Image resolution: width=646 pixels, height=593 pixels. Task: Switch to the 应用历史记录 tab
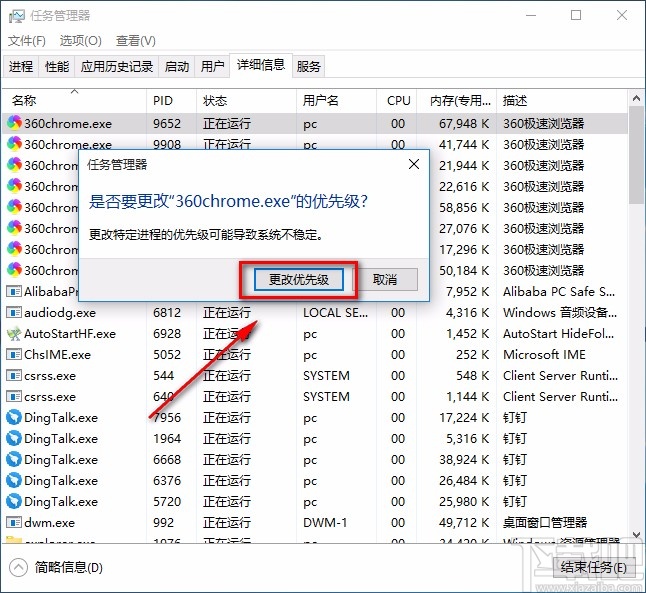117,66
